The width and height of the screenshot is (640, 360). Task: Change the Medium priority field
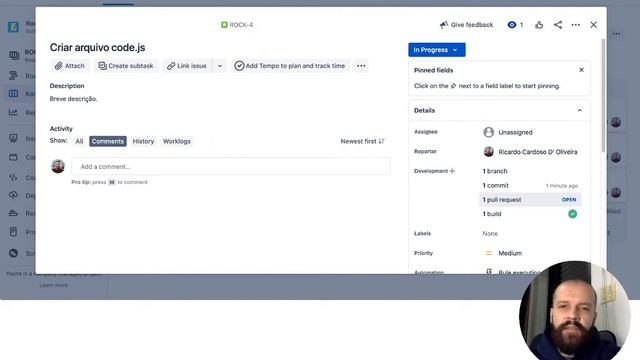click(510, 253)
